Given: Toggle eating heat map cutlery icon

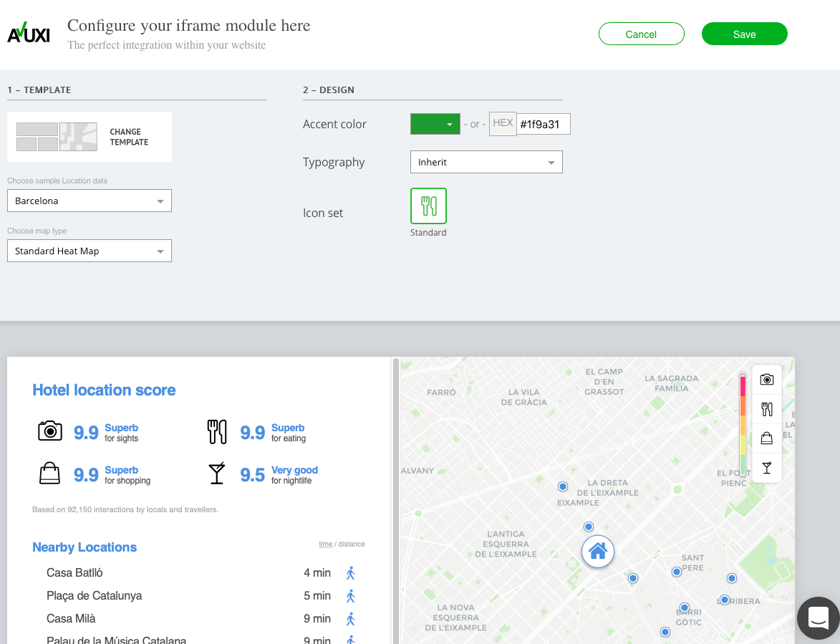Looking at the screenshot, I should [767, 409].
